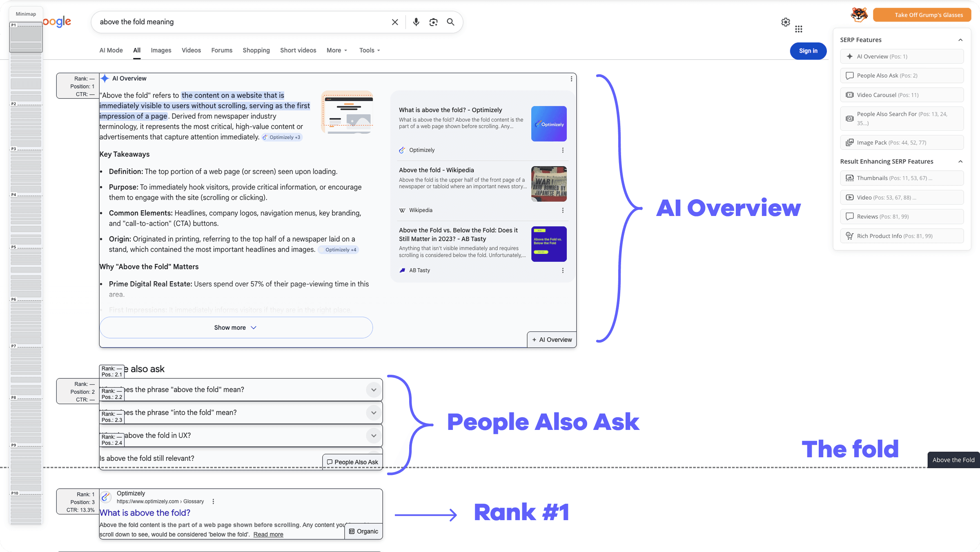980x552 pixels.
Task: Open three-dot menu beside optimizely.com Glossary URL
Action: pyautogui.click(x=213, y=501)
